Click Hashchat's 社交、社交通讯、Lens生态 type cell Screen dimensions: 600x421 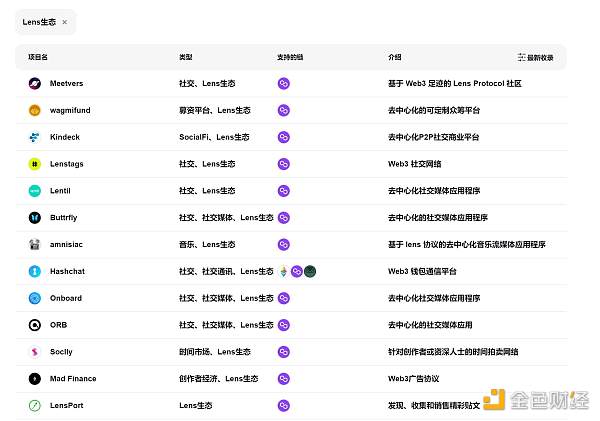[x=226, y=271]
